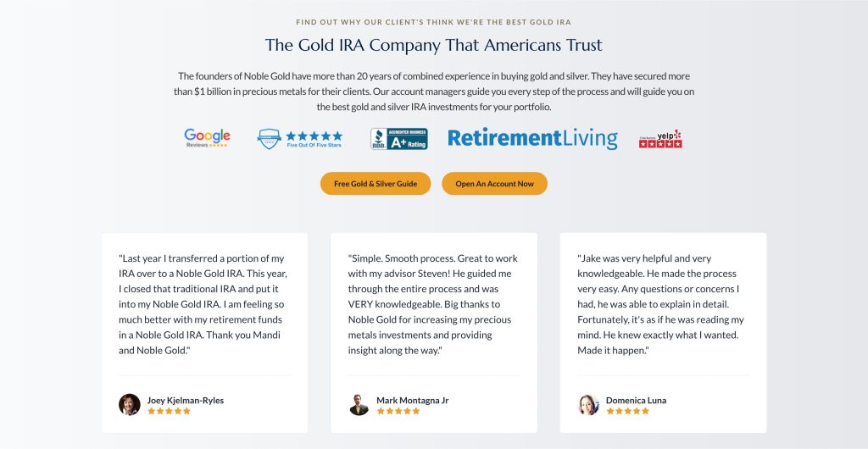The image size is (868, 449).
Task: Click the heading 'The Gold IRA Company That Americans Trust'
Action: [434, 45]
